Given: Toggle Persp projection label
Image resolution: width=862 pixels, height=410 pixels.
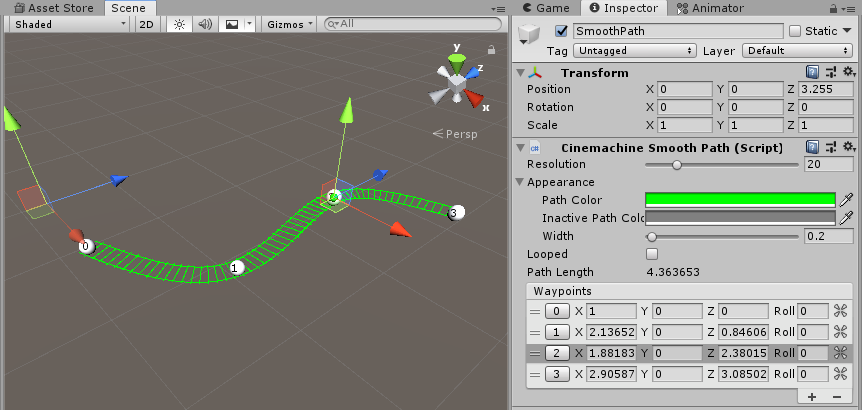Looking at the screenshot, I should 455,134.
